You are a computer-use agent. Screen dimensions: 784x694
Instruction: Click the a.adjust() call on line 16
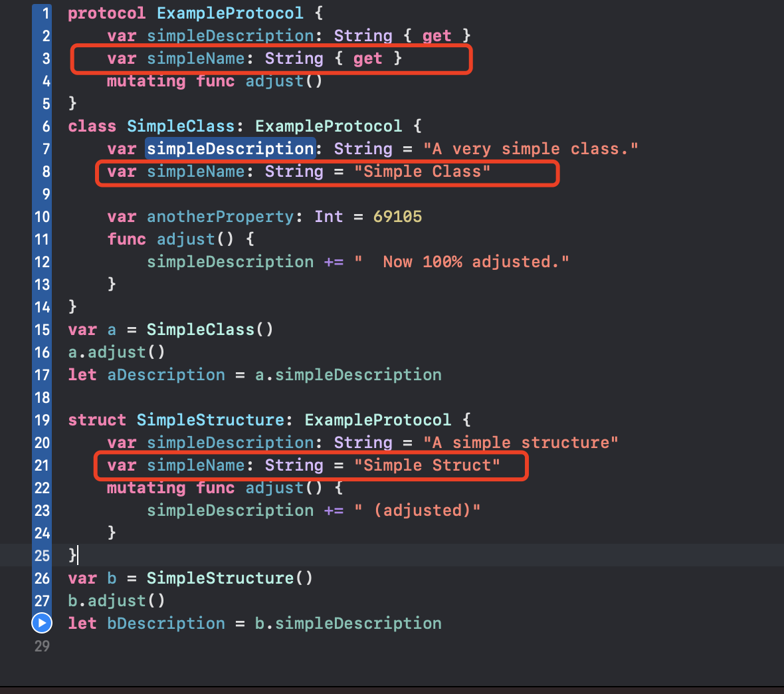tap(116, 352)
